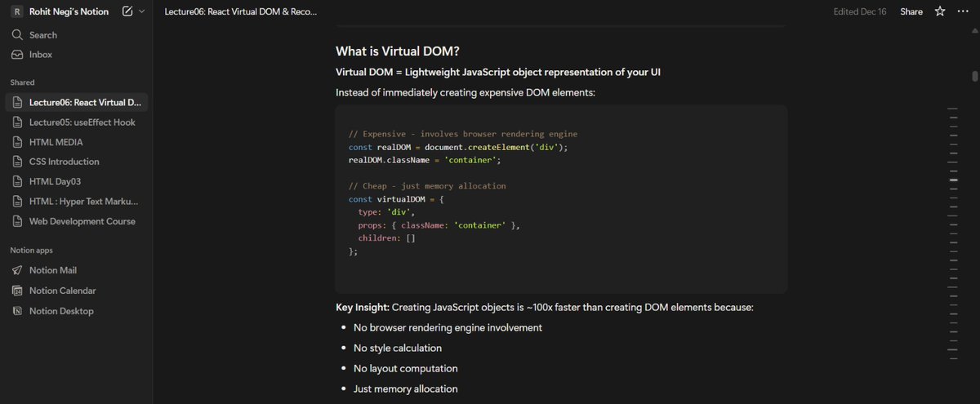This screenshot has width=980, height=404.
Task: Click the Edited Dec 16 label
Action: tap(860, 12)
